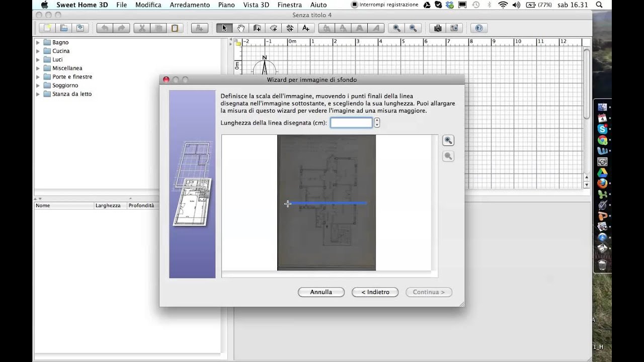
Task: Open the Finestra menu
Action: point(290,5)
